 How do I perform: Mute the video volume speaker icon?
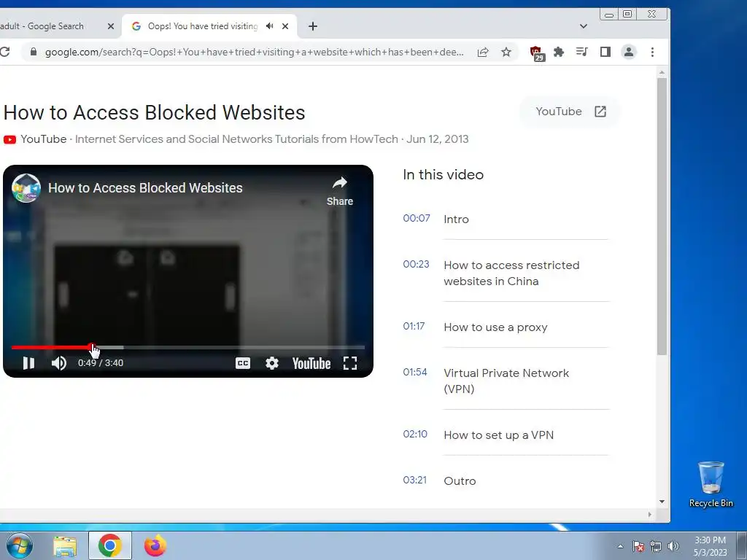click(x=59, y=363)
